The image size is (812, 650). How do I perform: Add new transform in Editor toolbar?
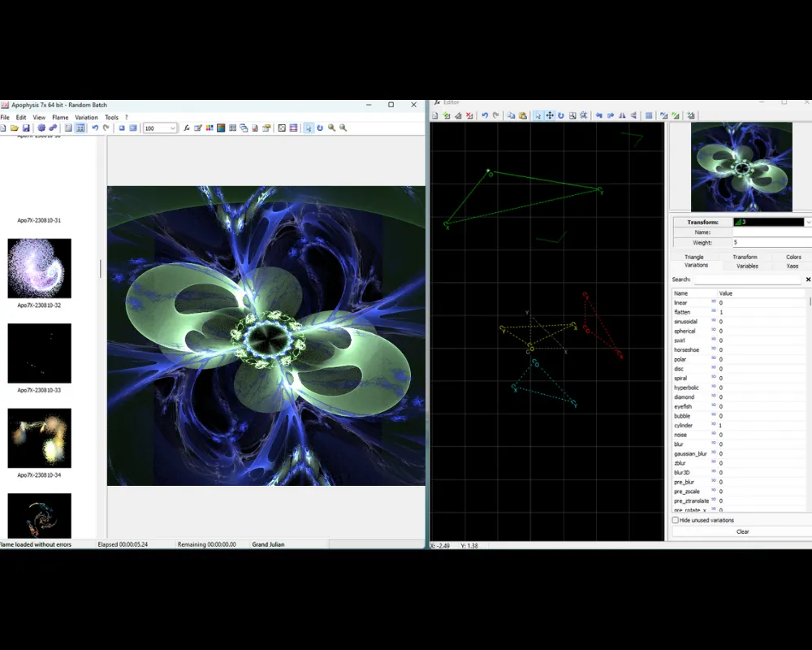click(447, 115)
